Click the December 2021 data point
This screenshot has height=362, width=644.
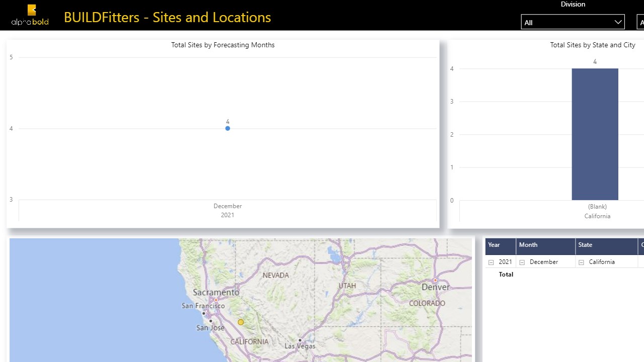point(228,128)
